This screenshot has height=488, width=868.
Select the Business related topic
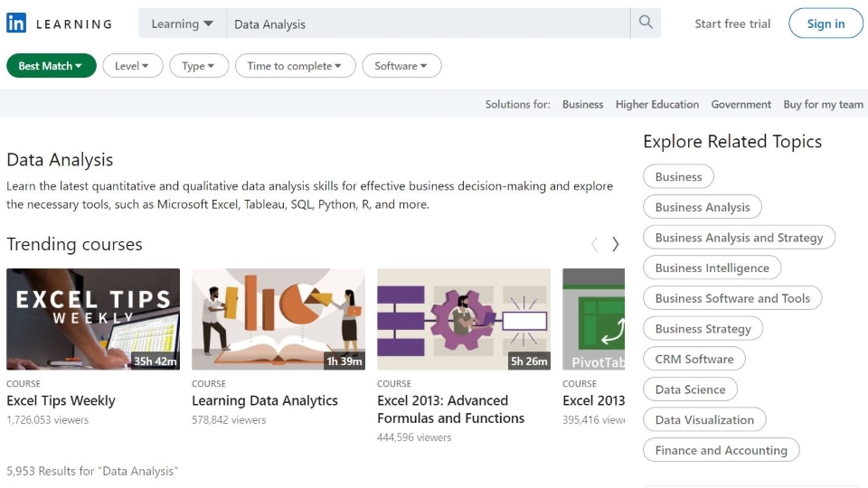[678, 176]
